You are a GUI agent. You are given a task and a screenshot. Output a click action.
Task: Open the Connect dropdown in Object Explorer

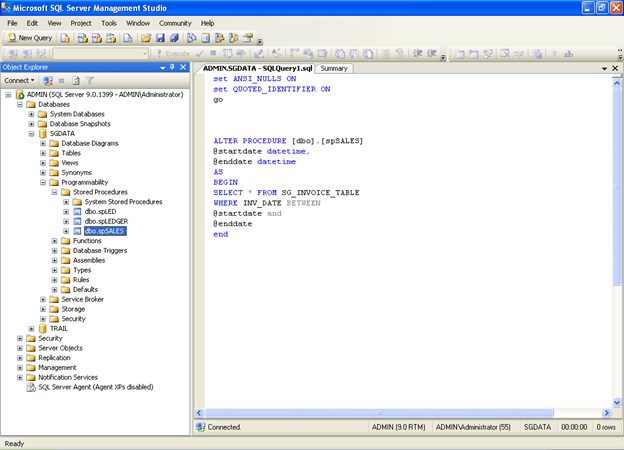[x=19, y=80]
